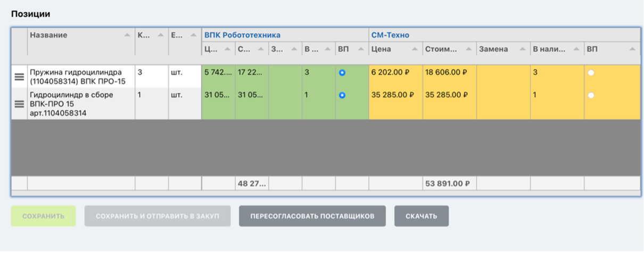The image size is (644, 253).
Task: Click quantity cell of Пружина гидроцилиндра row
Action: [x=151, y=73]
